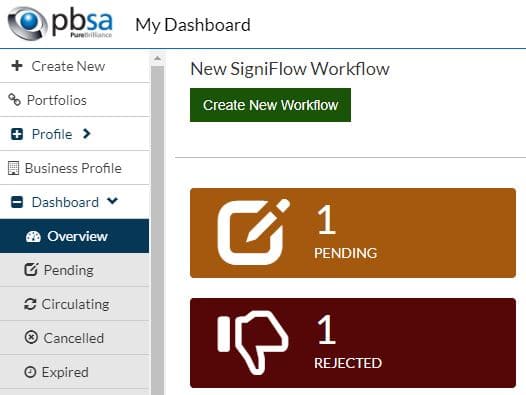Click the Expired clock icon
This screenshot has height=395, width=526.
click(30, 372)
